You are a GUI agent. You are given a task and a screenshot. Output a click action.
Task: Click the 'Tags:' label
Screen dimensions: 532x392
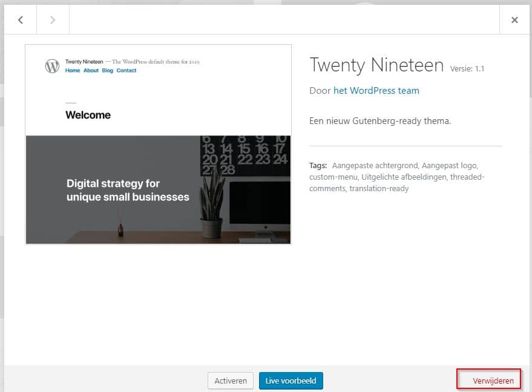point(318,166)
